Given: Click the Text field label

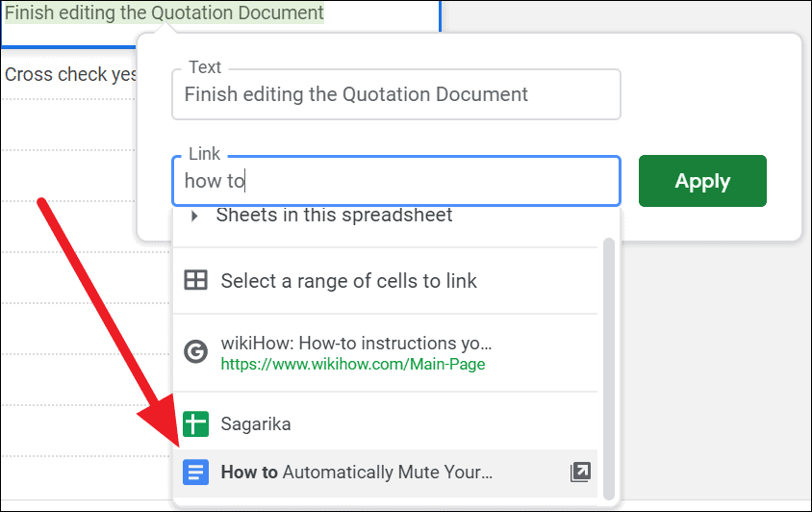Looking at the screenshot, I should point(205,67).
